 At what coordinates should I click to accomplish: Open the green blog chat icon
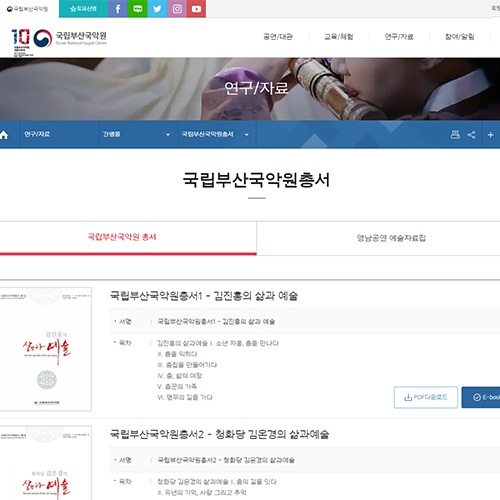(137, 9)
